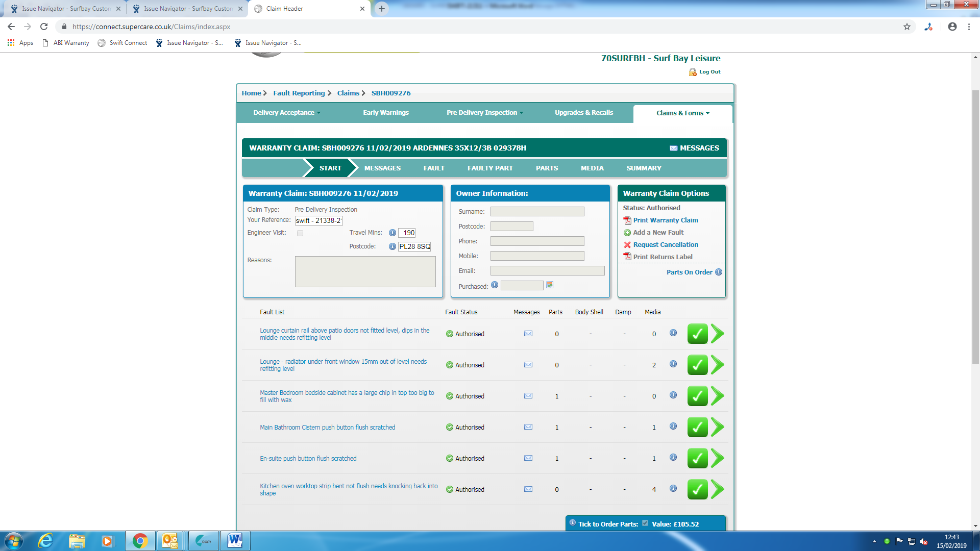
Task: Open Word from the Windows taskbar
Action: coord(235,540)
